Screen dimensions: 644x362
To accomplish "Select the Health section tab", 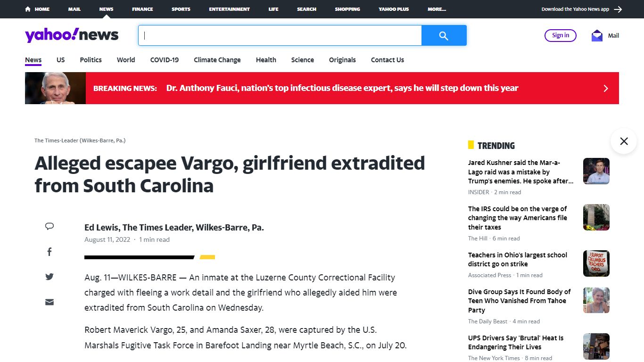I will coord(266,60).
